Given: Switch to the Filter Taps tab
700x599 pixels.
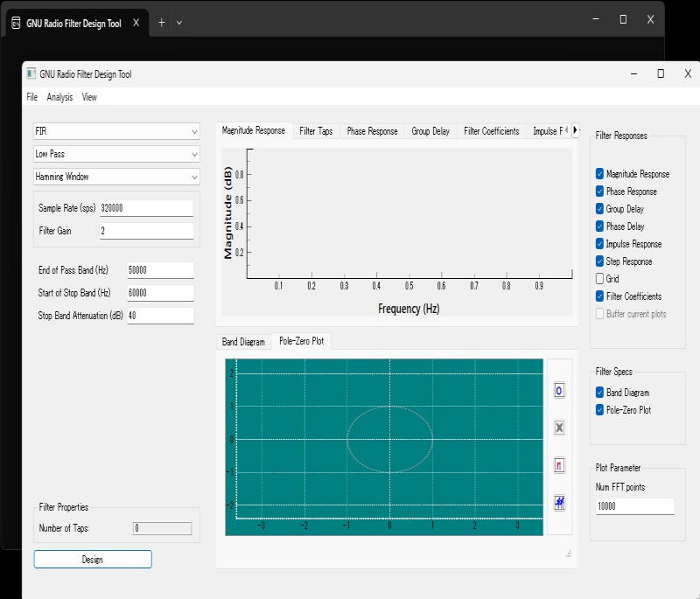Looking at the screenshot, I should (316, 131).
